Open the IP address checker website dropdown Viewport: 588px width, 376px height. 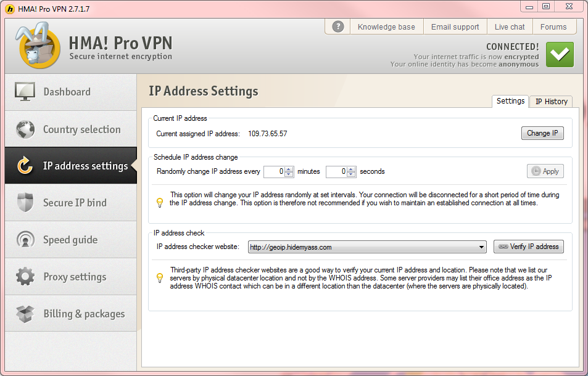coord(367,247)
